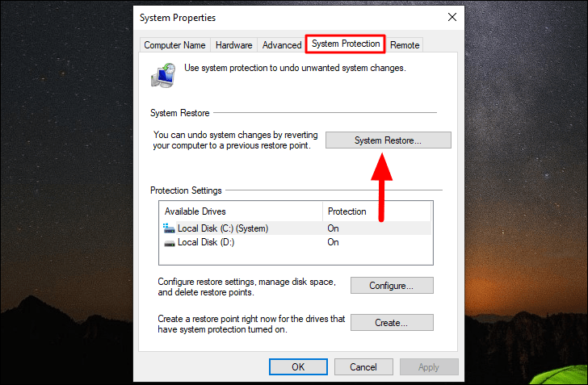588x385 pixels.
Task: Click Create to make a restore point
Action: [x=392, y=323]
